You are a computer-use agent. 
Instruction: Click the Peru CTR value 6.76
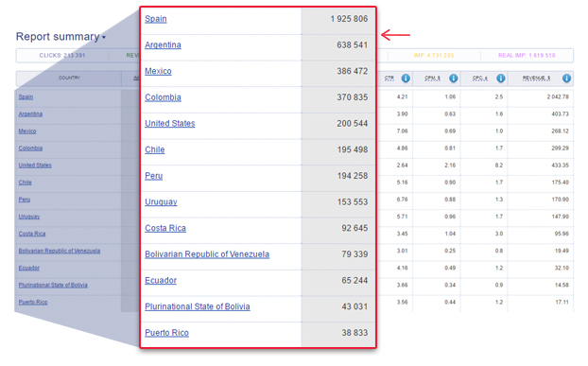tap(402, 200)
